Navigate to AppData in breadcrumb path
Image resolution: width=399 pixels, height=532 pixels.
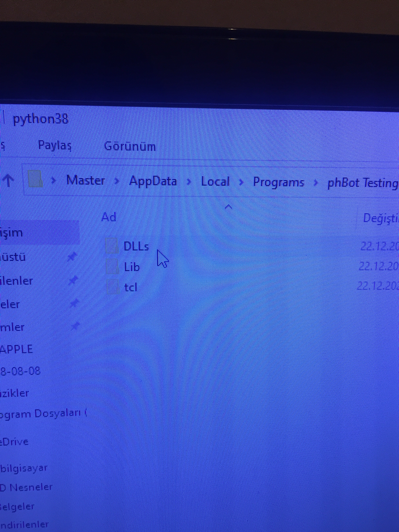coord(153,181)
